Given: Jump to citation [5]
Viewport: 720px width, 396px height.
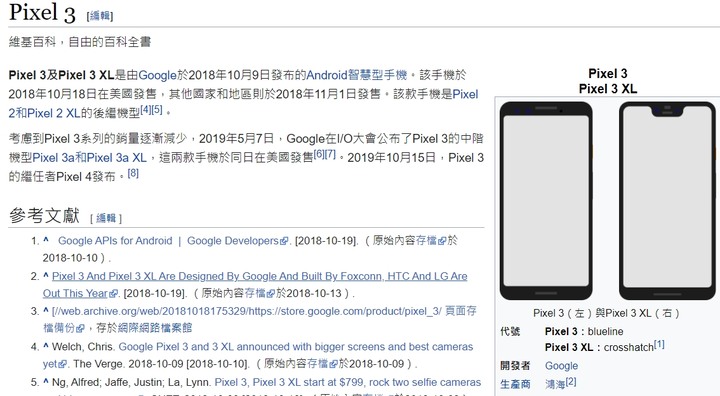Looking at the screenshot, I should (x=157, y=109).
